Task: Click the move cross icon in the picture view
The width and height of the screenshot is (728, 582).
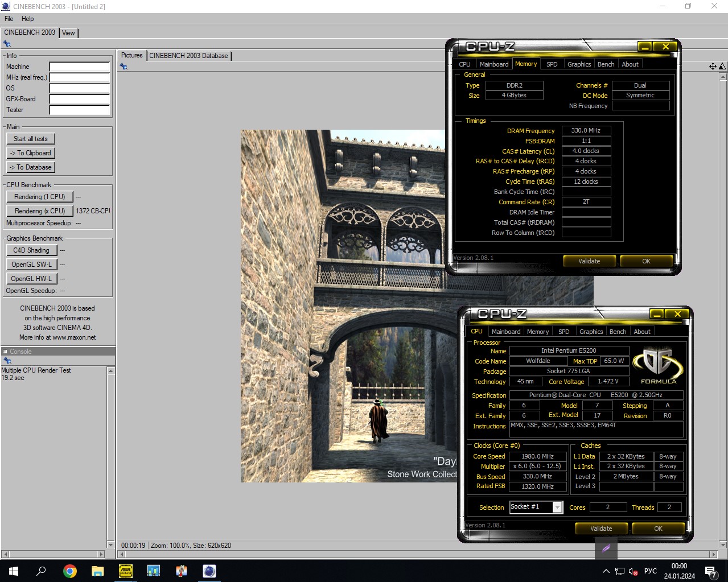Action: pos(713,67)
